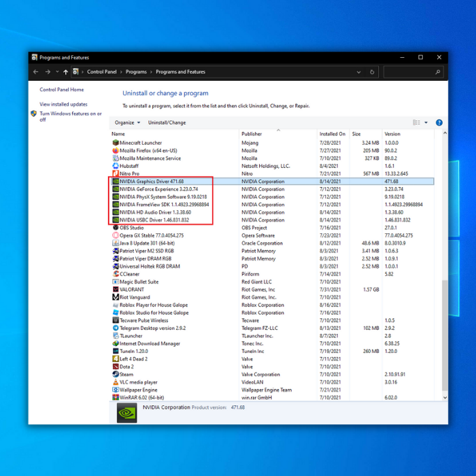Open the help question mark icon
The height and width of the screenshot is (476, 476).
coord(439,122)
